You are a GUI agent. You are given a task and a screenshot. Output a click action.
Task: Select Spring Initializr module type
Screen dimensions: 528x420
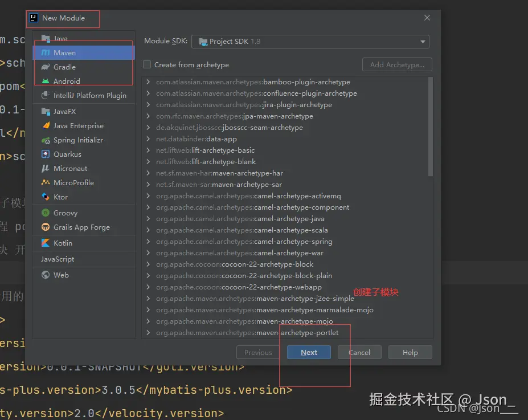(84, 140)
